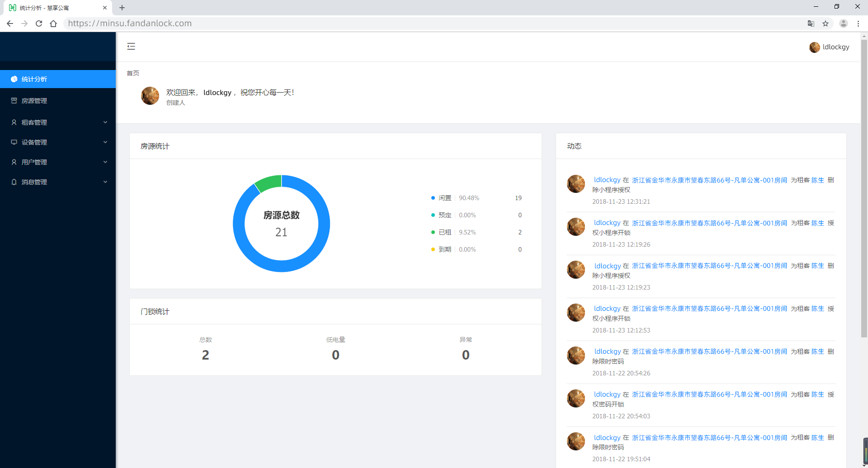
Task: Click the ldlockgy avatar in top header
Action: 814,47
